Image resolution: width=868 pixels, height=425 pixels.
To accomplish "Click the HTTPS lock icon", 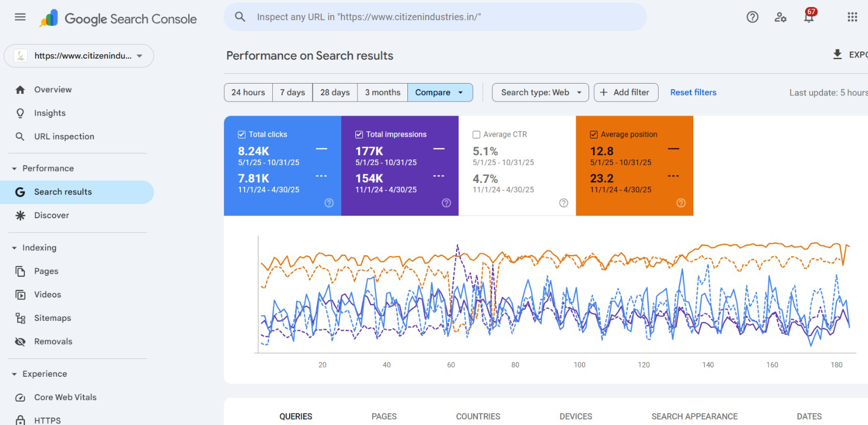I will point(20,420).
